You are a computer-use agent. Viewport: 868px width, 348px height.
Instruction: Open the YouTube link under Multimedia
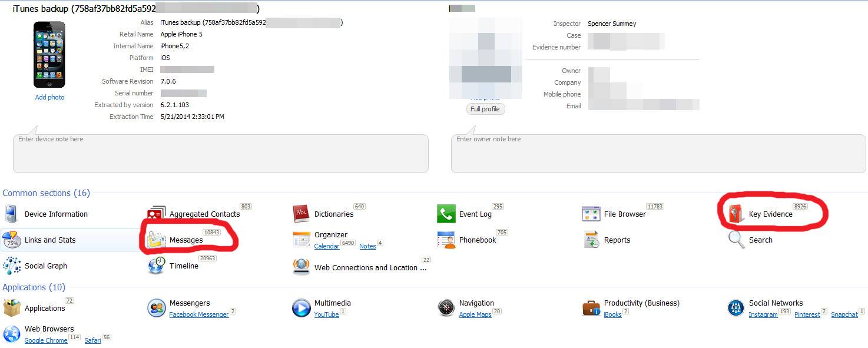327,314
